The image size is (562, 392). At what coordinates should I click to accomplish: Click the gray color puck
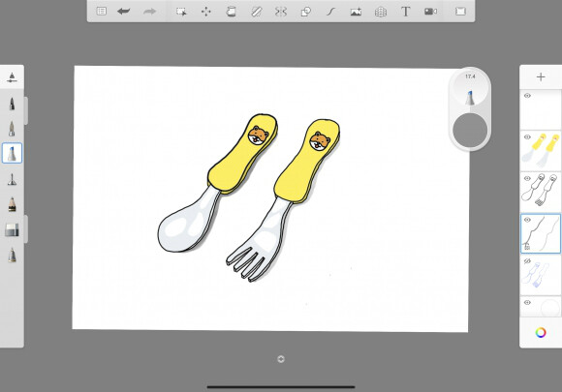point(470,130)
